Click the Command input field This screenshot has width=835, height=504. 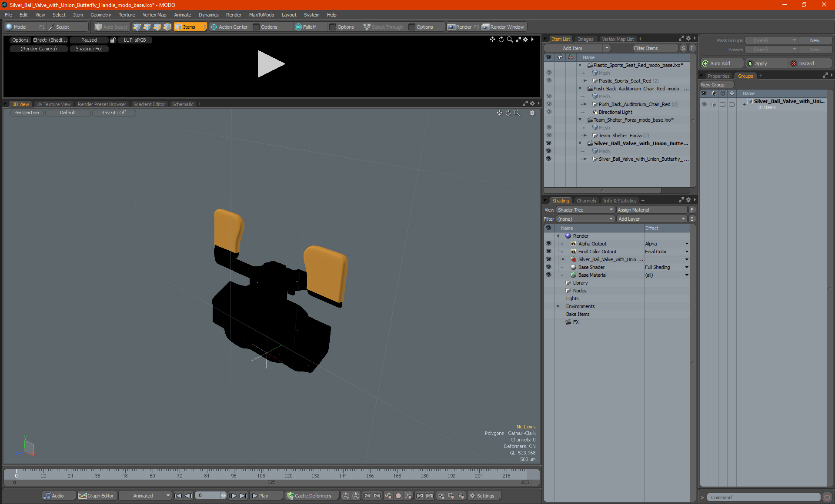coord(764,497)
